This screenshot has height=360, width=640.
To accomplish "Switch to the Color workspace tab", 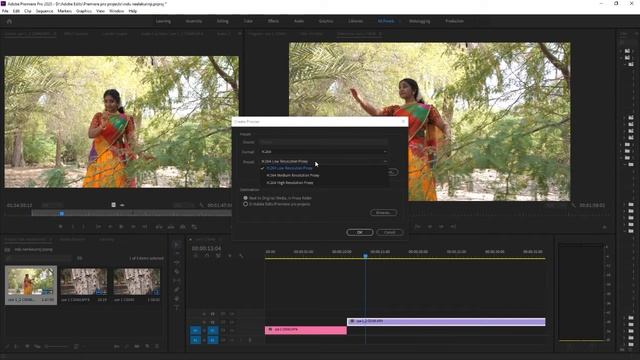I will [248, 21].
